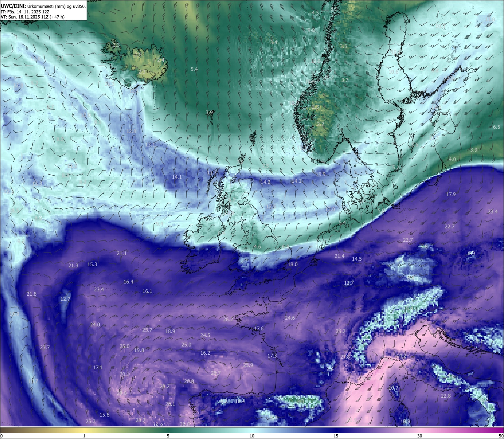Image resolution: width=504 pixels, height=439 pixels.
Task: Click the 19.8 value label
Action: 139,350
